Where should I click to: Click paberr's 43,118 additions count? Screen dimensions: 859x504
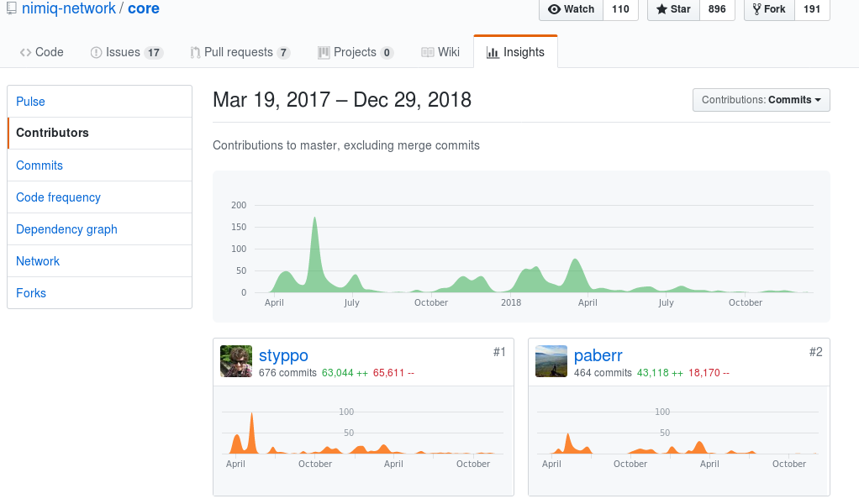point(660,373)
